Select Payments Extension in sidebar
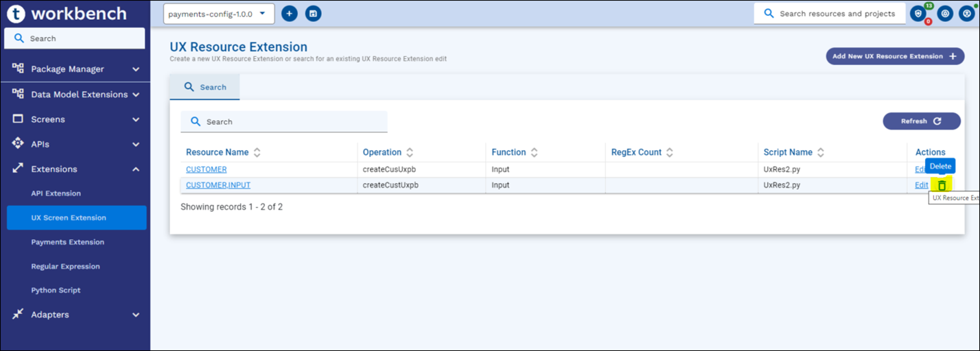Image resolution: width=980 pixels, height=351 pixels. (67, 242)
